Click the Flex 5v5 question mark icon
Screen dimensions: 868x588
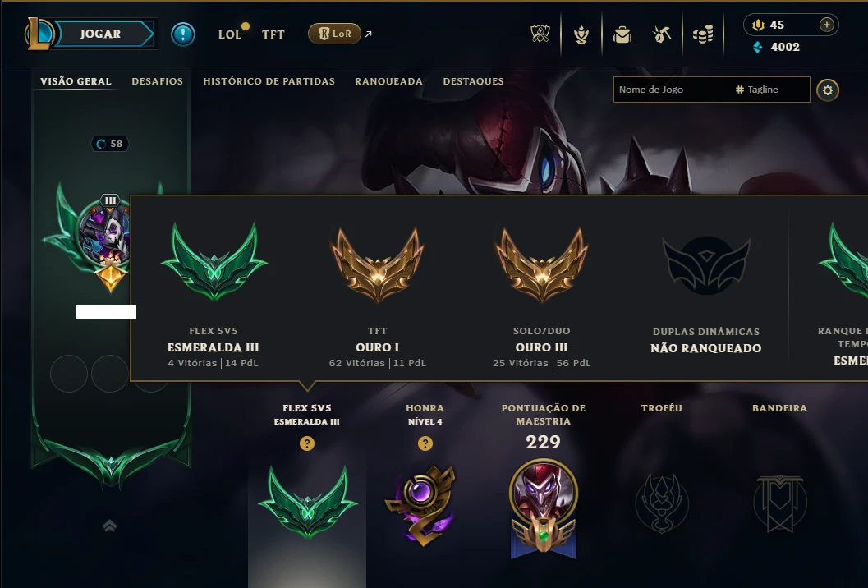coord(307,443)
